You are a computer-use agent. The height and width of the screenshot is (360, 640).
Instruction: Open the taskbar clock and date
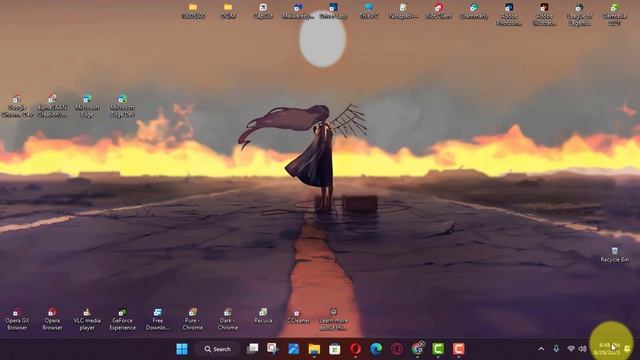[607, 349]
